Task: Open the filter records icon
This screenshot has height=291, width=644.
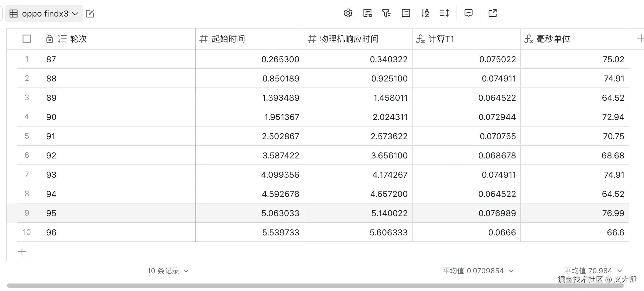Action: tap(386, 13)
